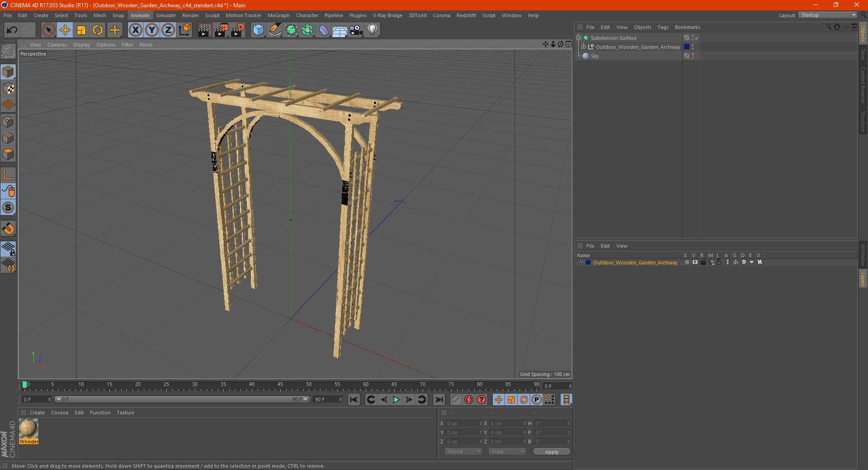Toggle X-axis lock

tap(135, 30)
